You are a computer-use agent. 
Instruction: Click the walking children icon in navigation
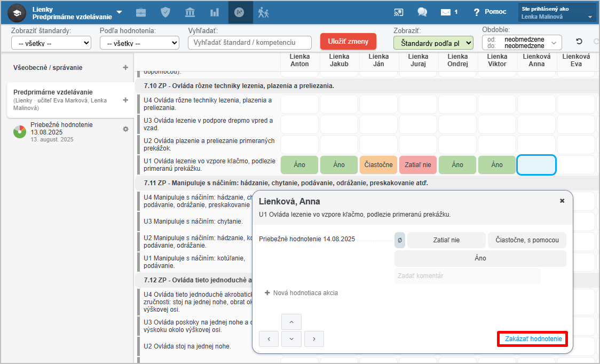(264, 12)
